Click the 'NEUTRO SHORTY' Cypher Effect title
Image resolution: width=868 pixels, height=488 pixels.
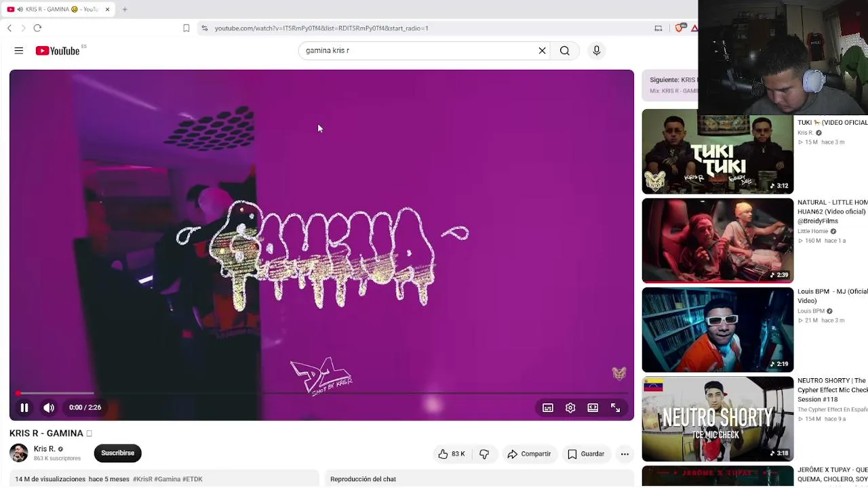pos(833,390)
